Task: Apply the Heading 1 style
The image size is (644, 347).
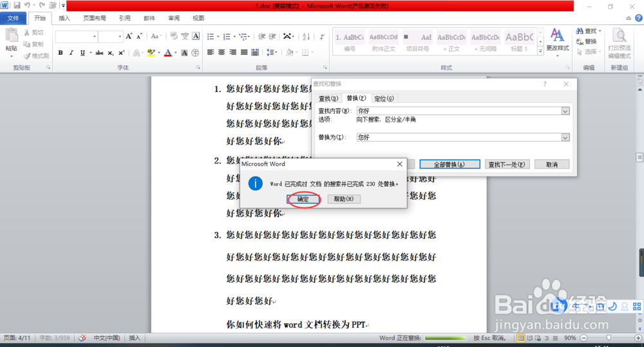Action: click(x=519, y=41)
